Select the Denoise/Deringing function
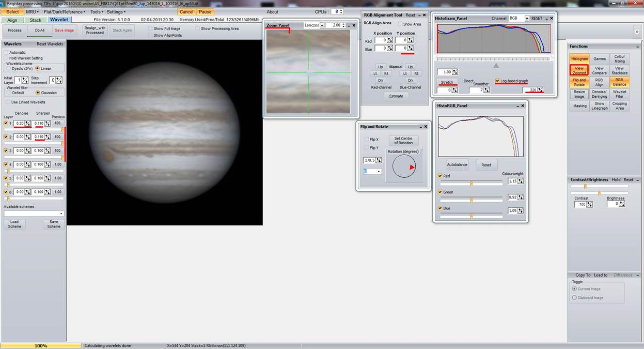 pyautogui.click(x=599, y=94)
